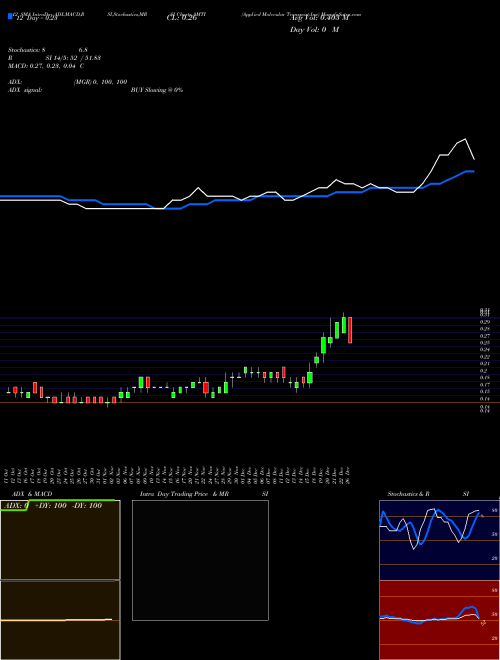The width and height of the screenshot is (500, 660).
Task: Click the 'Stochastics & R' panel title
Action: (408, 494)
